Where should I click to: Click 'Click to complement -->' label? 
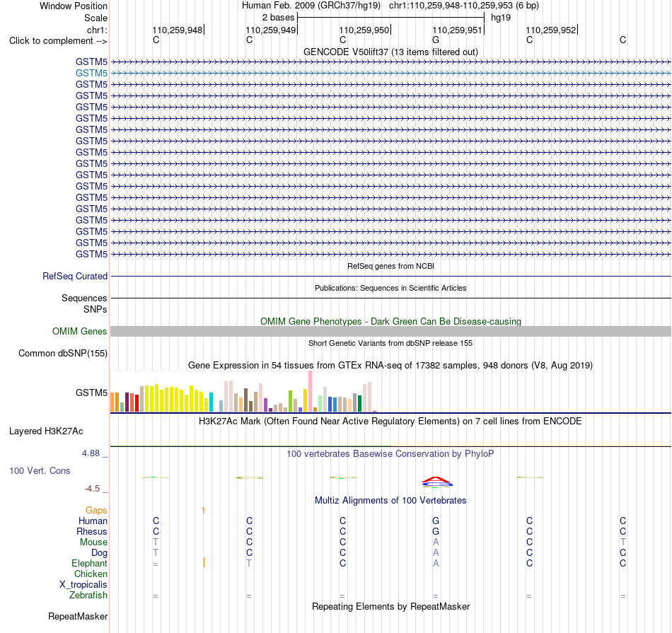tap(58, 41)
